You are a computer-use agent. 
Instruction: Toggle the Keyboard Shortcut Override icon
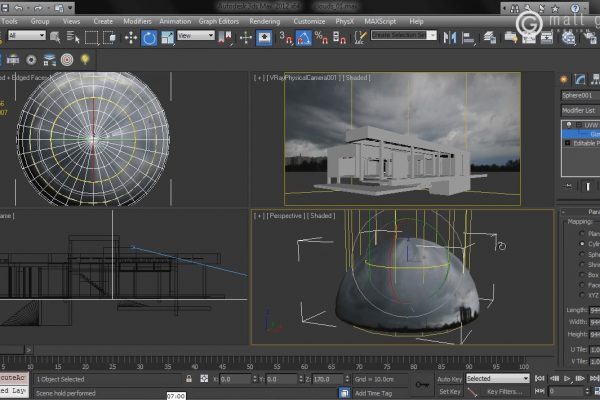click(264, 38)
